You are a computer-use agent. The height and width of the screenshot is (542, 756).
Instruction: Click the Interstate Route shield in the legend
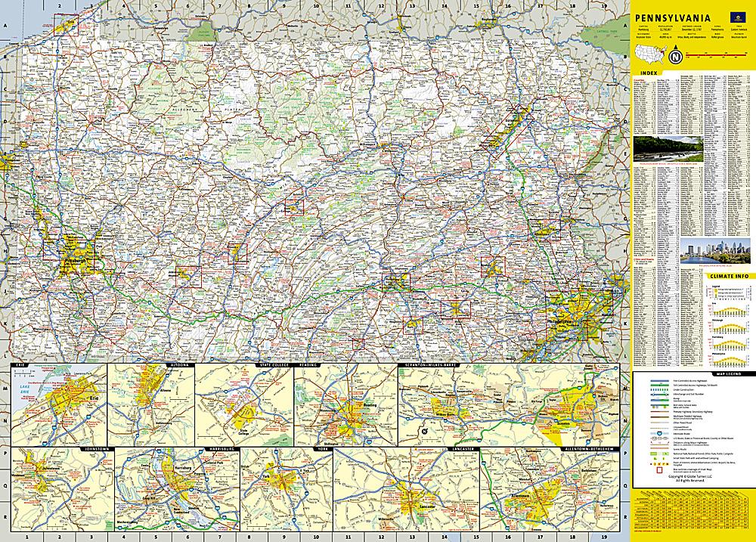[x=659, y=434]
